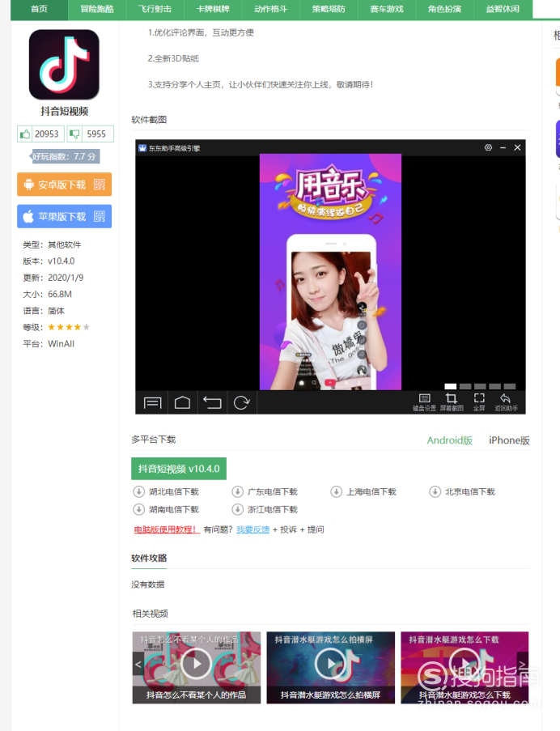Click the star rating next to 等级

coord(69,327)
